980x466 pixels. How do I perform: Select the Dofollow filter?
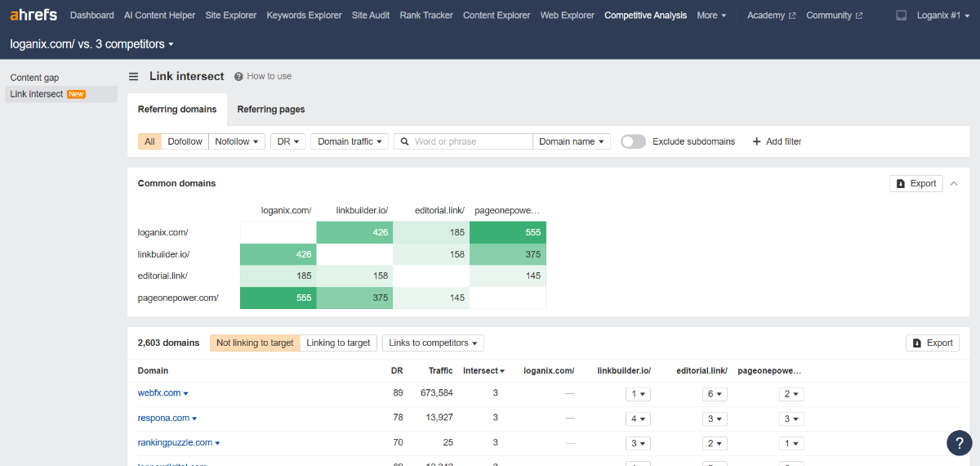point(185,141)
